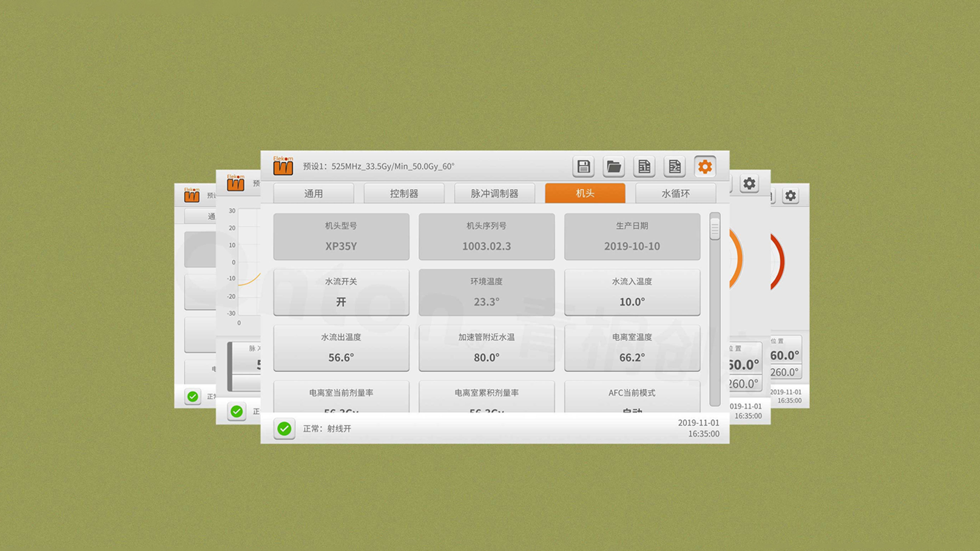This screenshot has width=980, height=551.
Task: Switch to the 通用 tab
Action: pos(313,193)
